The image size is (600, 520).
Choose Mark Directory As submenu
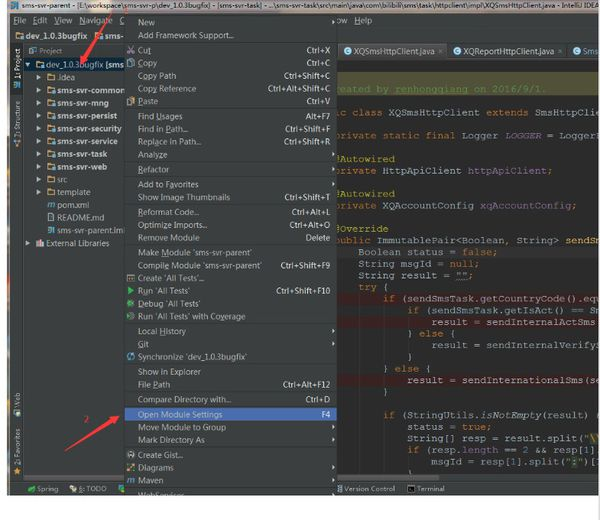click(231, 440)
